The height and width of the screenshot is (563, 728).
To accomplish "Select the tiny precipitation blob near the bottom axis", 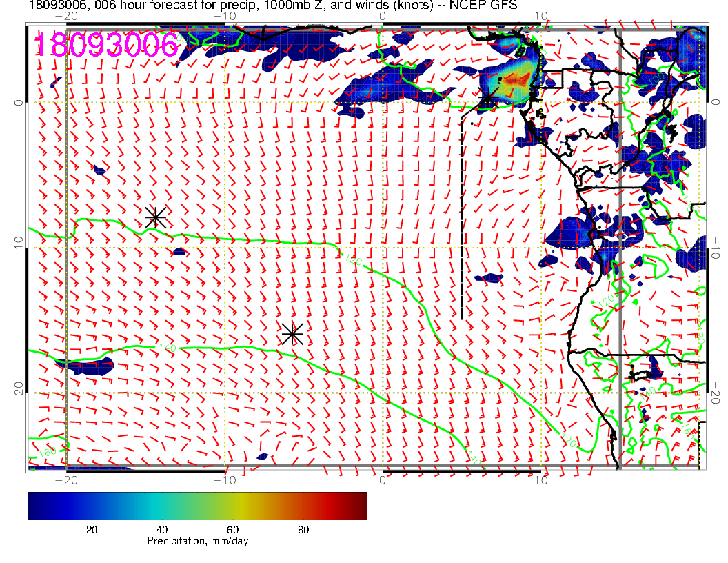I will click(262, 456).
